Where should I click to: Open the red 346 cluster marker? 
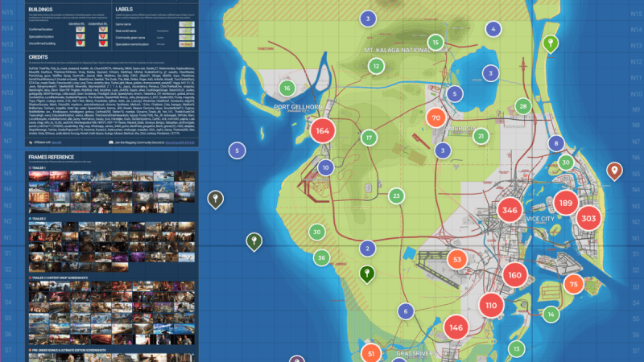click(510, 210)
